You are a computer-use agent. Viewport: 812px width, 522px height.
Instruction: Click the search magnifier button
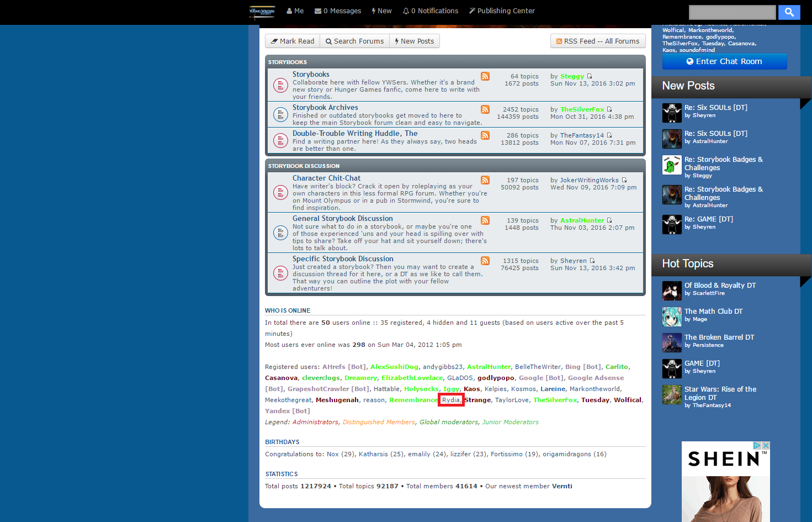[789, 12]
